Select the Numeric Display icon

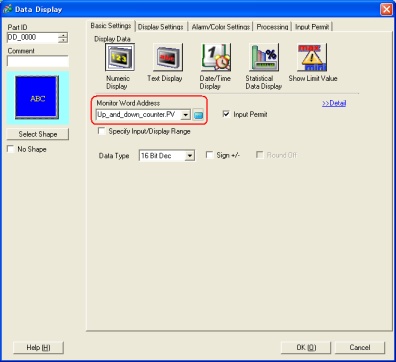[120, 57]
